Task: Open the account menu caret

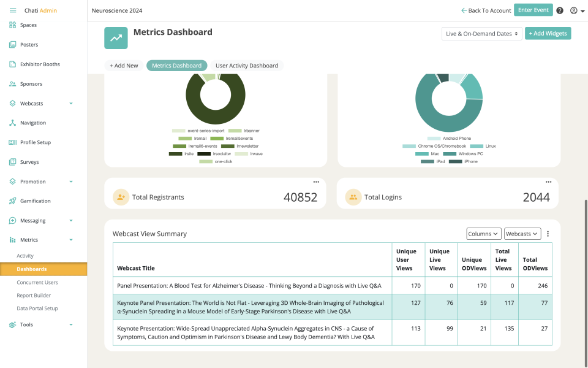Action: click(x=582, y=11)
